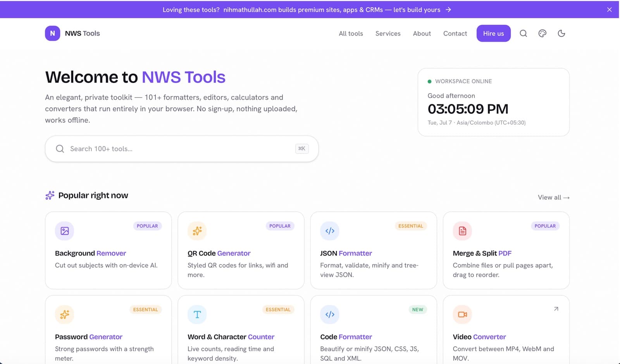Viewport: 620px width, 364px height.
Task: Click the Code Formatter code icon
Action: 330,314
